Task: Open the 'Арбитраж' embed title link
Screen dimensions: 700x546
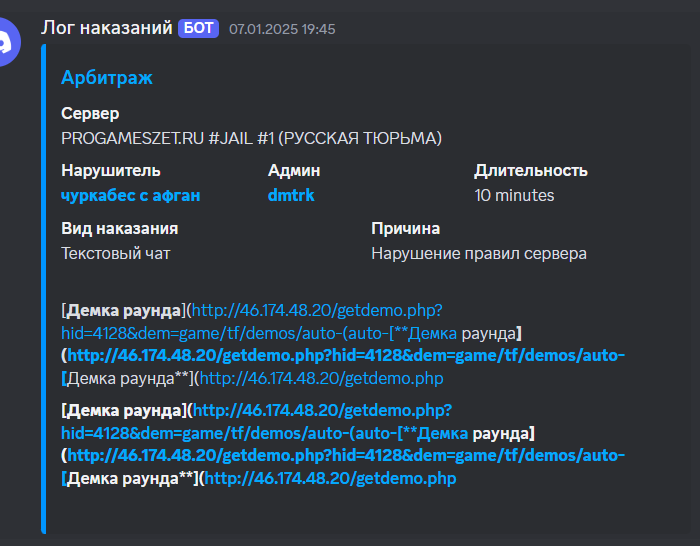Action: pos(107,78)
